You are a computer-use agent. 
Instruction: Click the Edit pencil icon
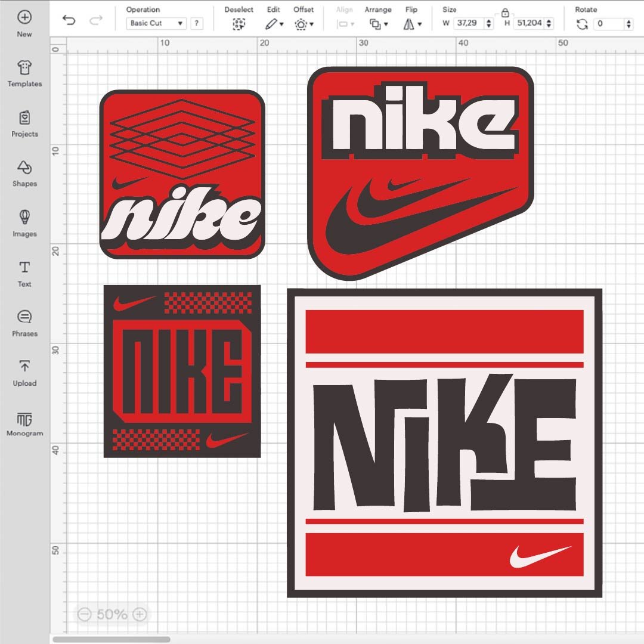pyautogui.click(x=271, y=24)
